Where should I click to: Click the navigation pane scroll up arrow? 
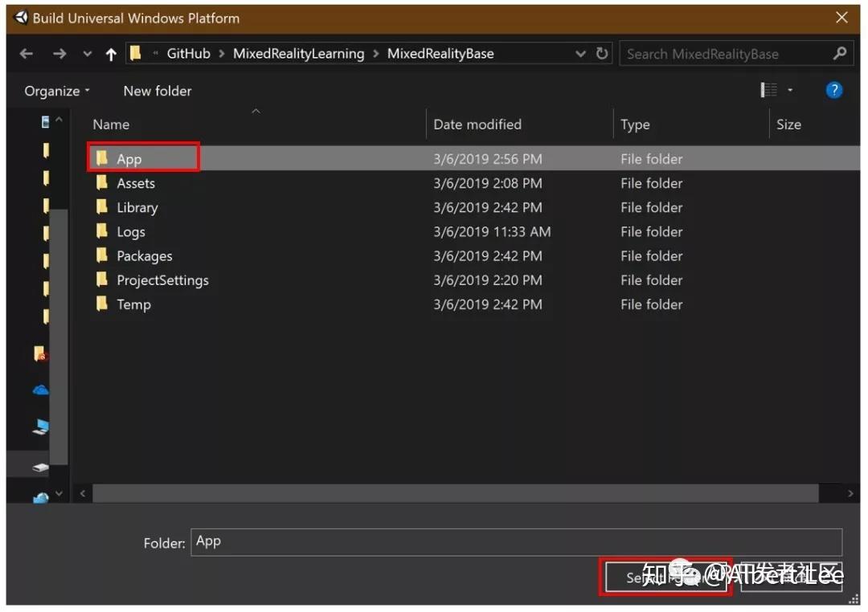click(59, 120)
